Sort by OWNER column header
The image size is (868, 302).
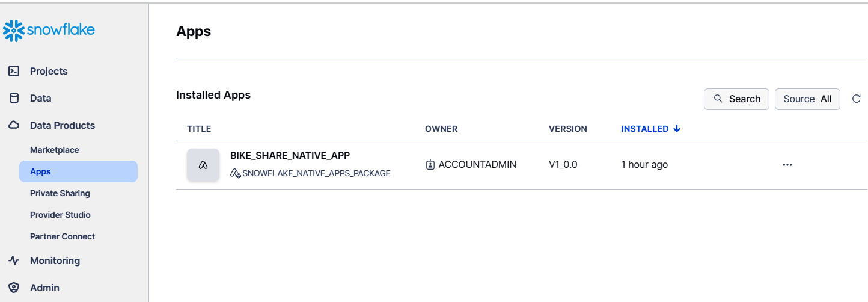[441, 129]
